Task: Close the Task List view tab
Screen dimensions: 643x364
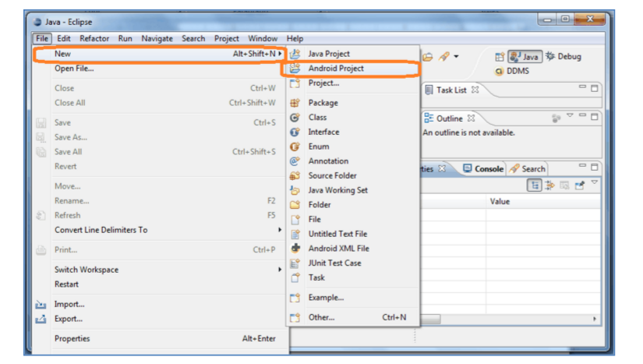Action: (475, 90)
